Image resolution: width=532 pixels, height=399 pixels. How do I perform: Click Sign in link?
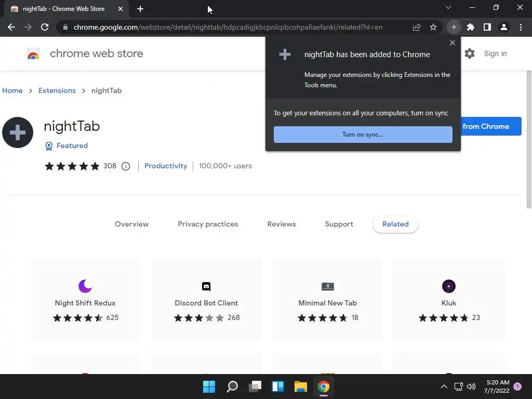495,54
